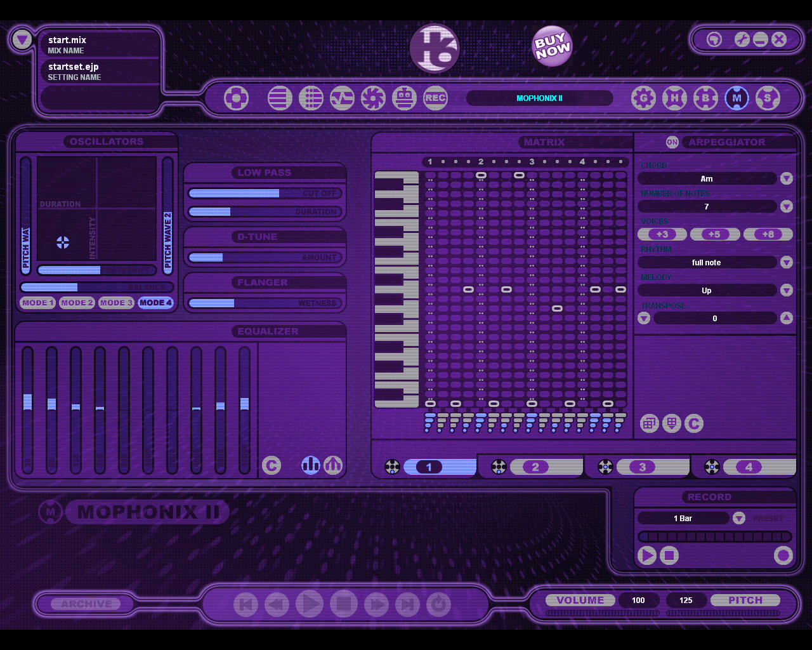Open the dotted grid sequencer view icon
This screenshot has width=812, height=650.
coord(311,98)
